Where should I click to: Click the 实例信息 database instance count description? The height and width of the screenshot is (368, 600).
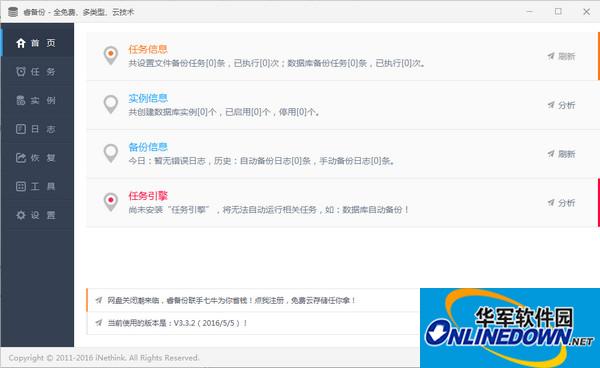pyautogui.click(x=224, y=112)
